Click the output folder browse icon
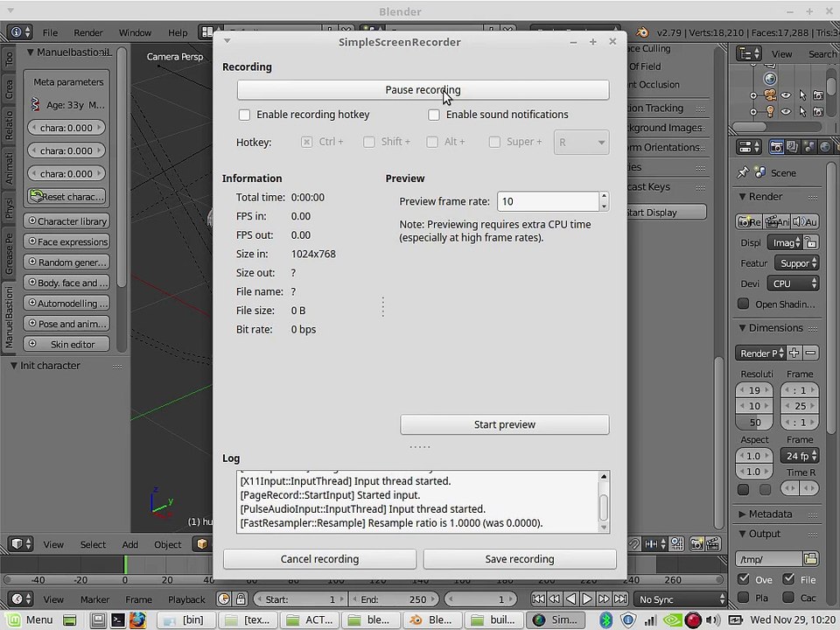840x630 pixels. click(810, 559)
